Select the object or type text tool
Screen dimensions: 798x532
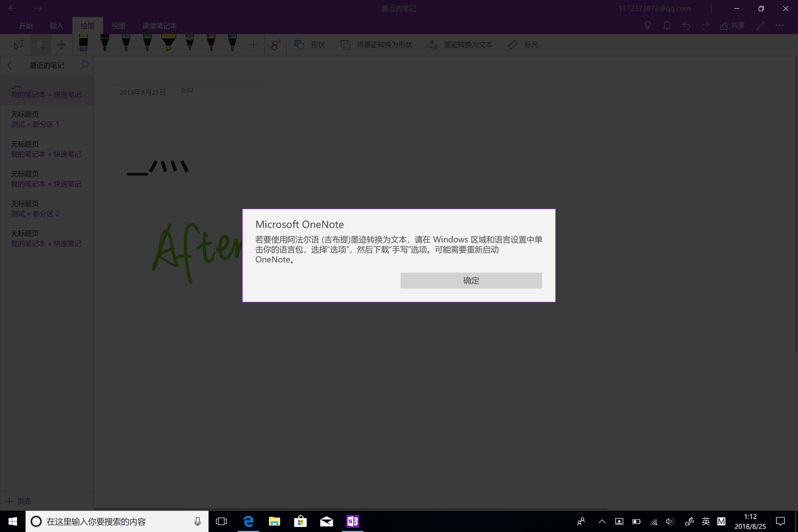[x=19, y=44]
